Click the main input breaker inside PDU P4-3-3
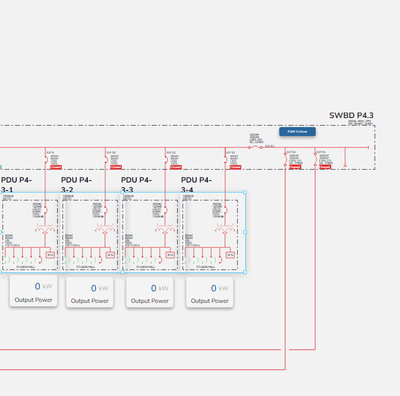The image size is (400, 396). pos(166,210)
